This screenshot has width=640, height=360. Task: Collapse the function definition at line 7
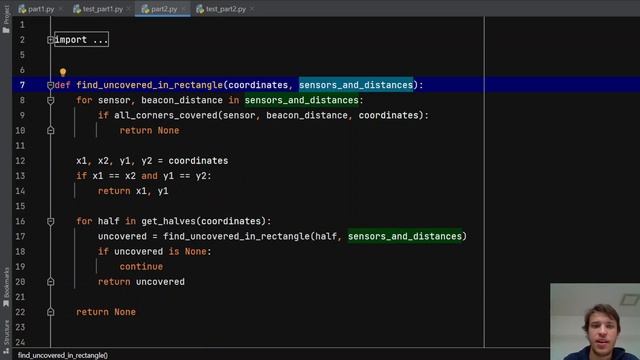tap(50, 85)
